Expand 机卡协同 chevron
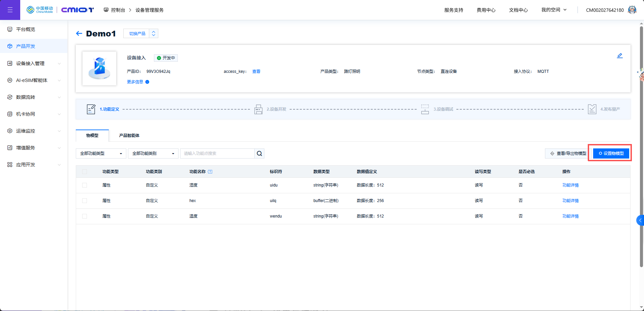 click(59, 114)
